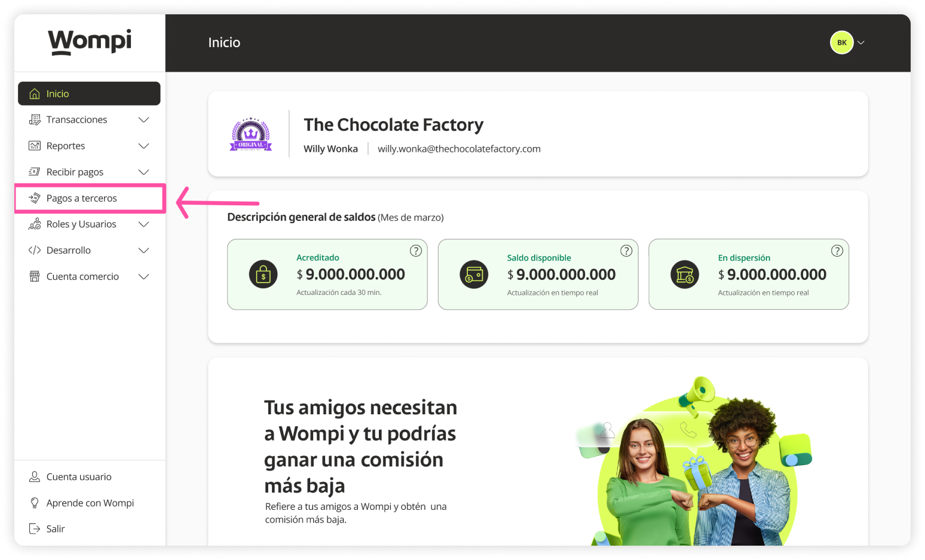This screenshot has height=560, width=925.
Task: Click Salir to log out
Action: pyautogui.click(x=54, y=528)
